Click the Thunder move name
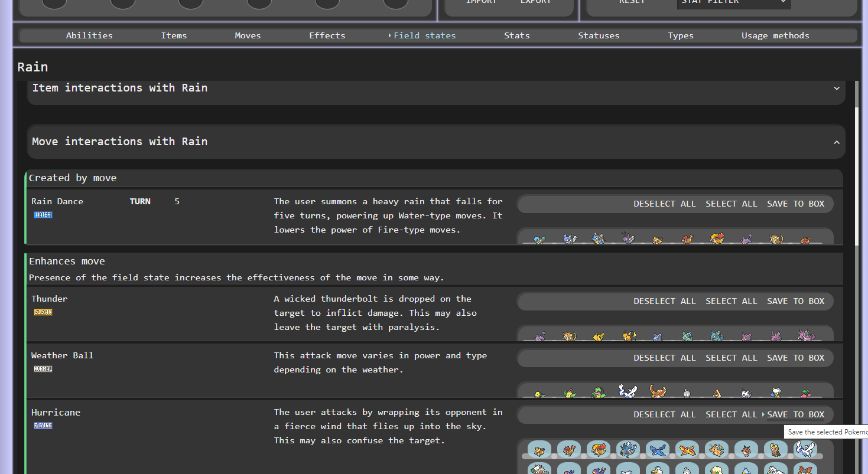 [x=50, y=299]
